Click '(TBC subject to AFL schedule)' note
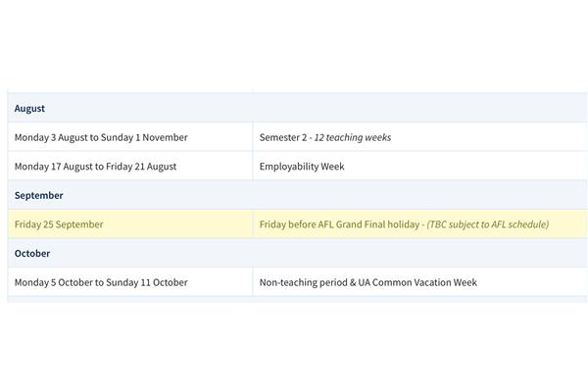This screenshot has height=392, width=588. click(x=488, y=224)
